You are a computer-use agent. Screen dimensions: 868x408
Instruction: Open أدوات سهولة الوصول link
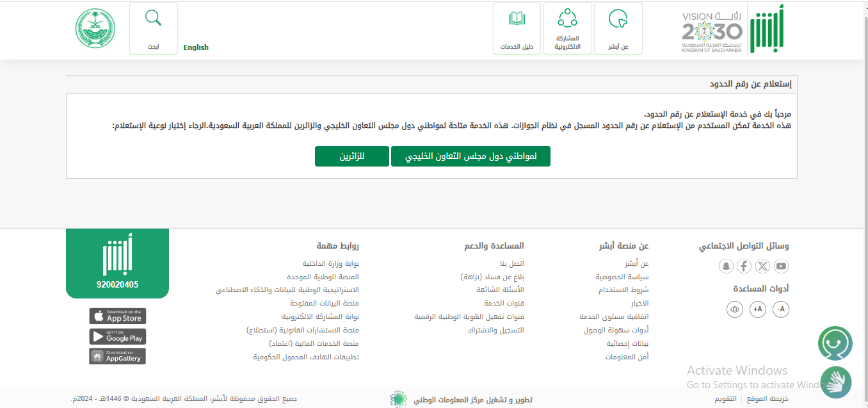(616, 330)
